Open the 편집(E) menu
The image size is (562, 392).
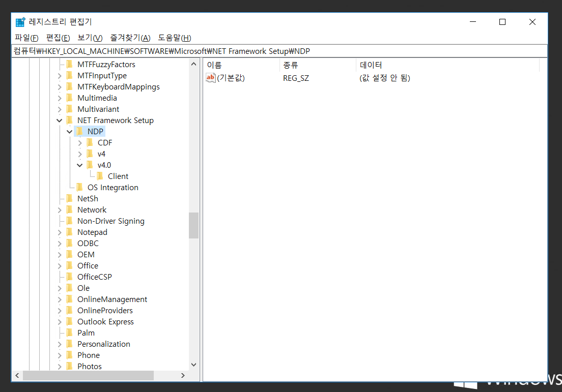58,38
